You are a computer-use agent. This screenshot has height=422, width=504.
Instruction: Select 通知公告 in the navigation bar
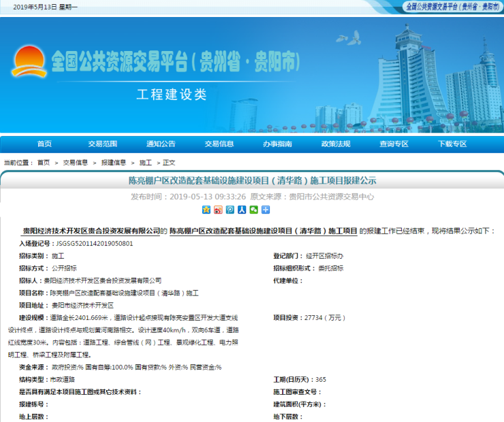coord(161,144)
